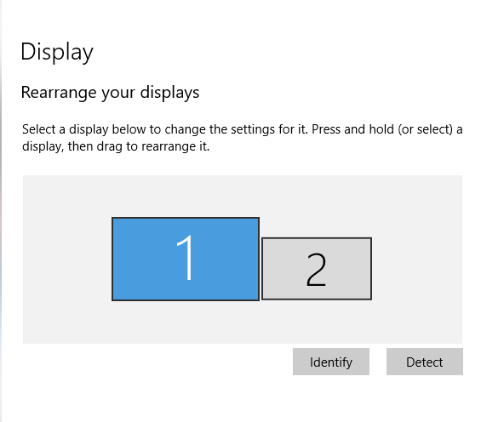Select the gray display 2 monitor
Viewport: 504px width, 422px height.
pyautogui.click(x=317, y=269)
